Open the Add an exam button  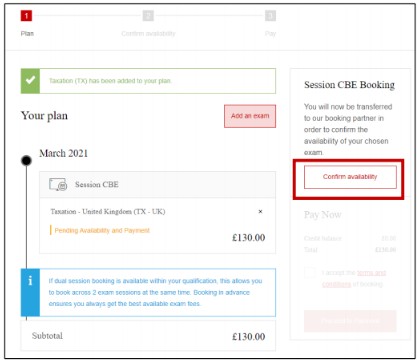250,116
